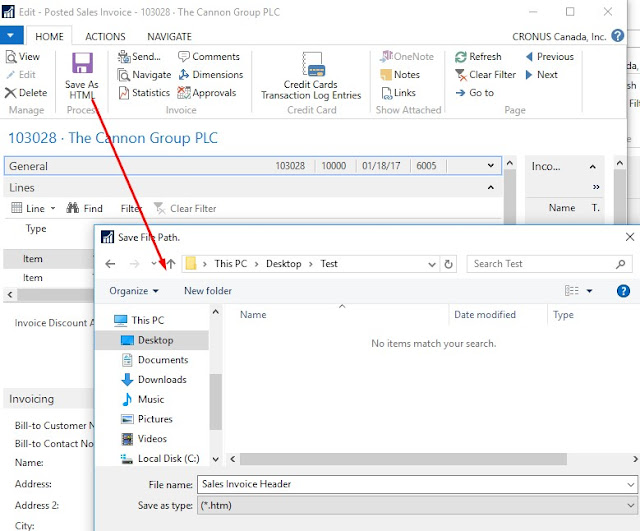
Task: Click the lines grid scroll left arrow
Action: (10, 294)
